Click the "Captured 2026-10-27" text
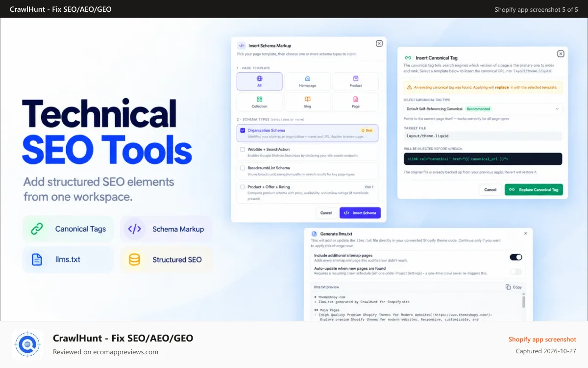Screen dimensions: 588x368 point(546,351)
